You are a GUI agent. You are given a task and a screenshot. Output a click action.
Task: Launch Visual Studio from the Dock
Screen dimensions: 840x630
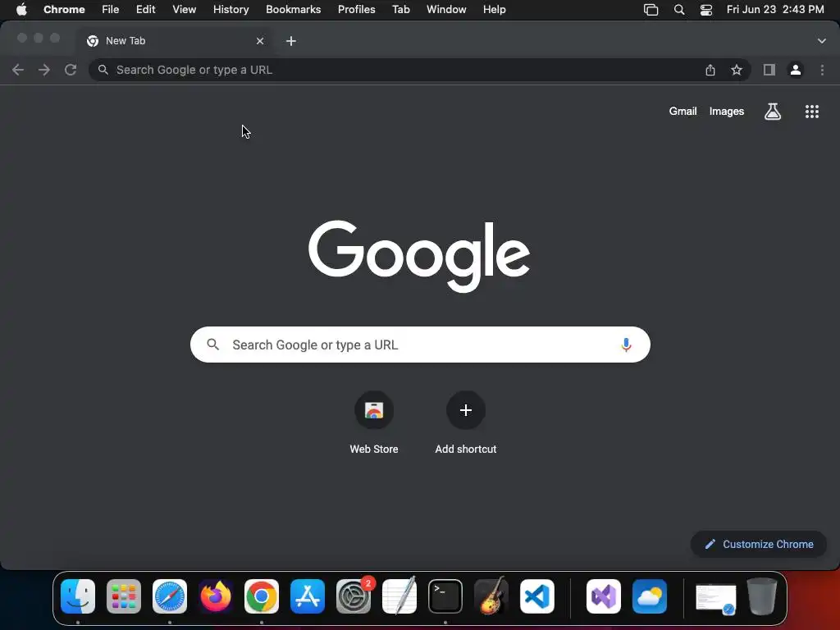pyautogui.click(x=604, y=596)
